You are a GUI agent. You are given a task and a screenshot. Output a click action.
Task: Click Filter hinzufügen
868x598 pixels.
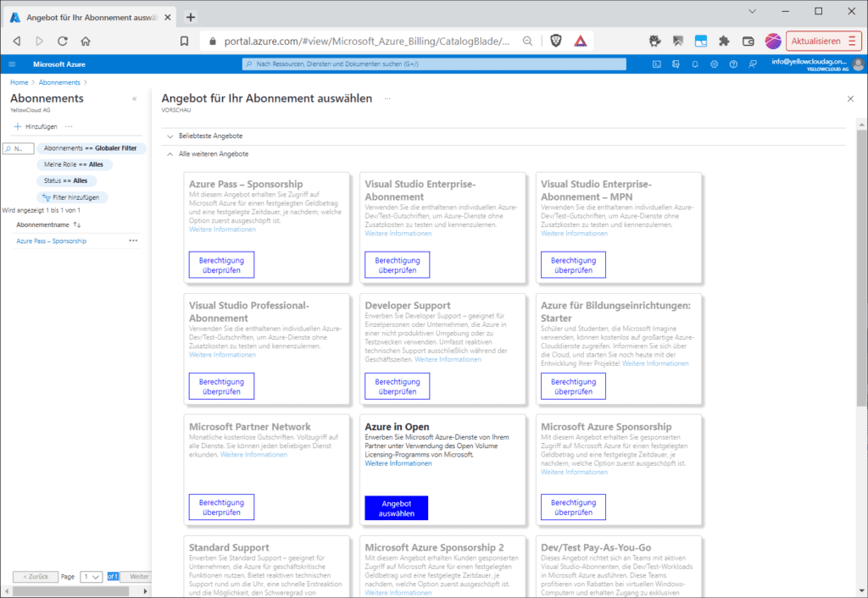click(71, 197)
